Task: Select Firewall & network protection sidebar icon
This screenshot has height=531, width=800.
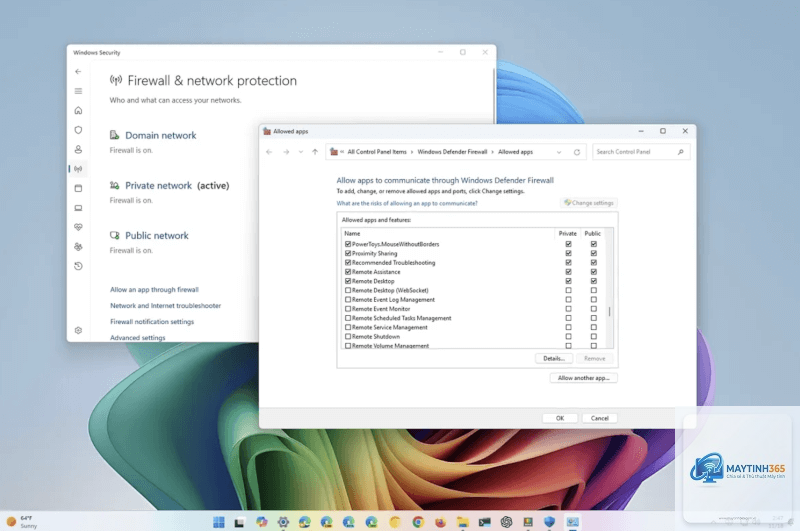Action: [x=78, y=169]
